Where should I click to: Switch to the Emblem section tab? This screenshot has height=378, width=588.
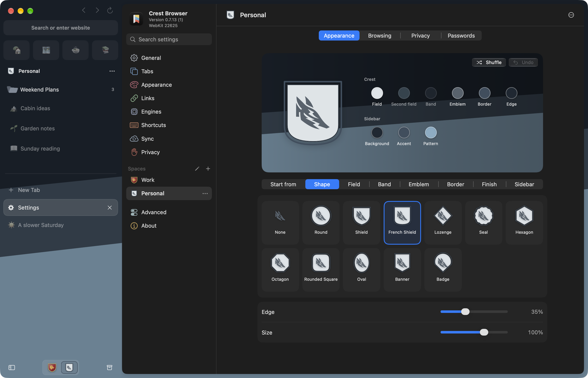click(419, 184)
